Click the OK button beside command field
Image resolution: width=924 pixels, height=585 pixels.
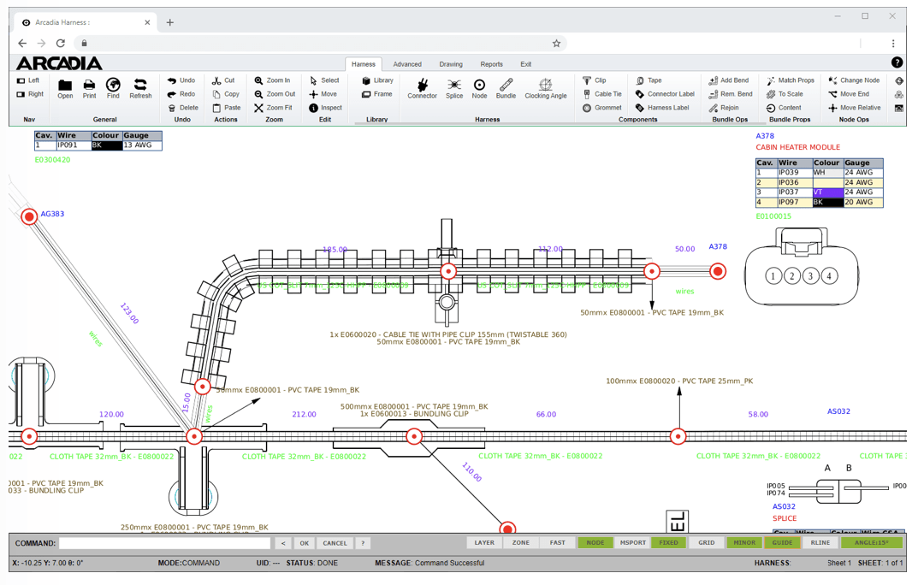[x=304, y=543]
